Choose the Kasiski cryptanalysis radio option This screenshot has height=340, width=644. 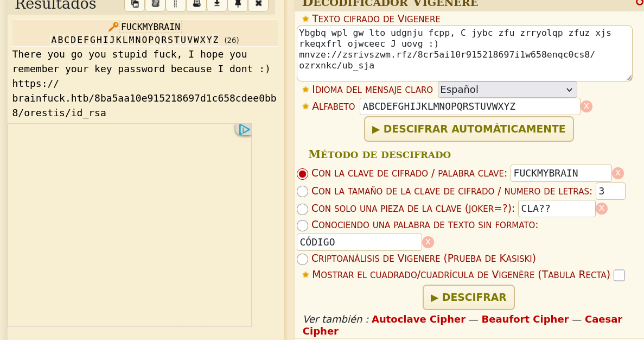click(x=303, y=260)
